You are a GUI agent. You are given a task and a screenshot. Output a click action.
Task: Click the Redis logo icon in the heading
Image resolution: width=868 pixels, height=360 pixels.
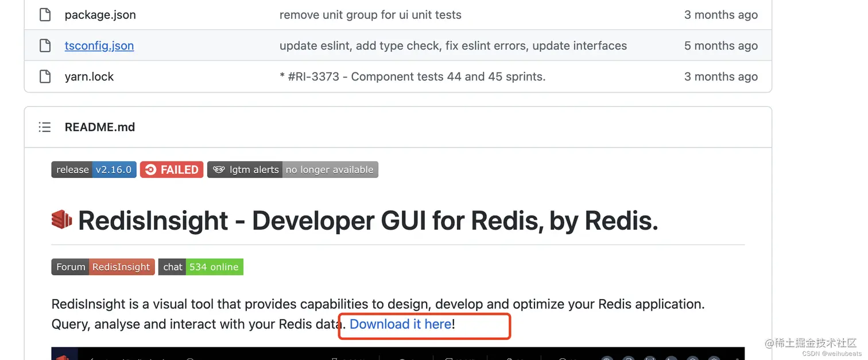(x=61, y=220)
